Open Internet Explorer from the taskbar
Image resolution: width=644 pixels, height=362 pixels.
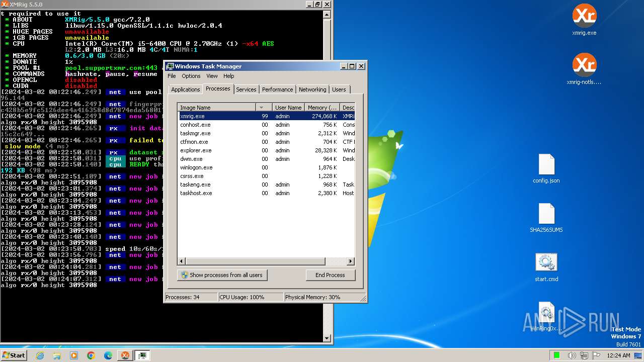[40, 355]
